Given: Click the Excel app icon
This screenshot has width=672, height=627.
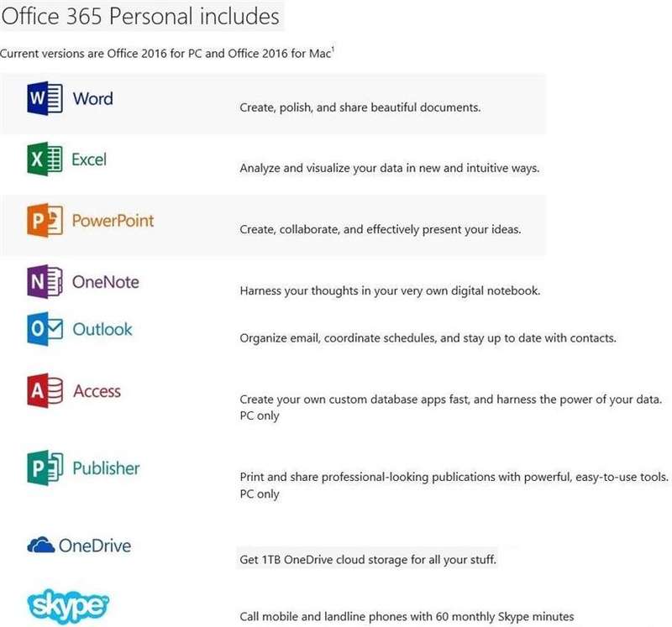Looking at the screenshot, I should click(x=45, y=159).
